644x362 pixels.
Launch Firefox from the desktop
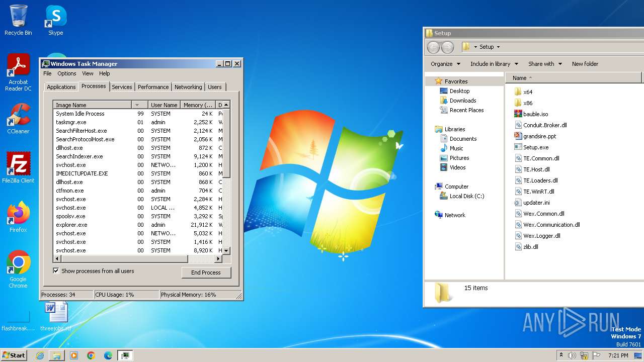(x=18, y=217)
